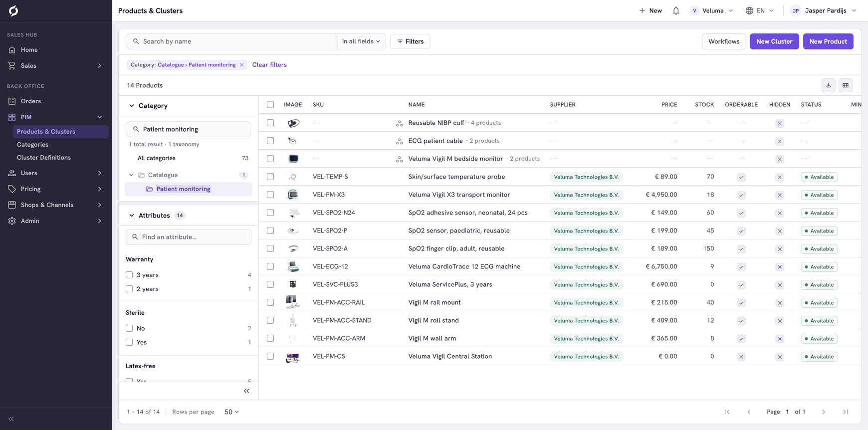Check the VEL-SPO2-A row checkbox
Image resolution: width=868 pixels, height=430 pixels.
[270, 248]
